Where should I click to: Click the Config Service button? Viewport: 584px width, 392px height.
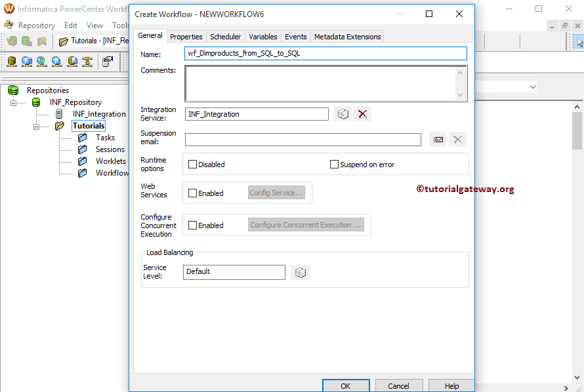(276, 193)
